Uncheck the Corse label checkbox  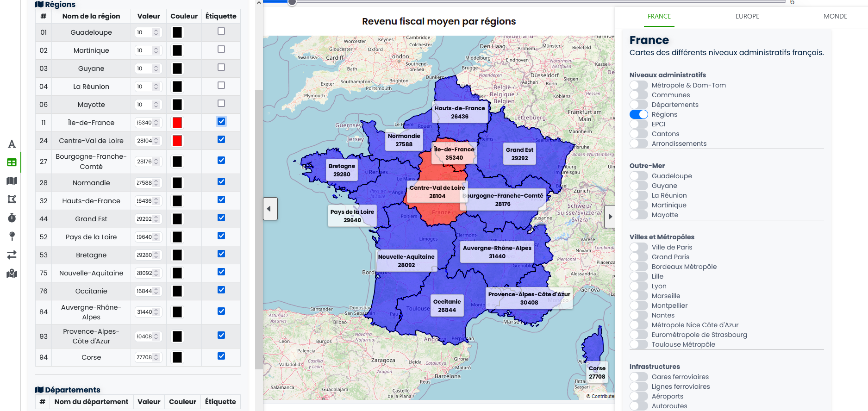click(221, 356)
